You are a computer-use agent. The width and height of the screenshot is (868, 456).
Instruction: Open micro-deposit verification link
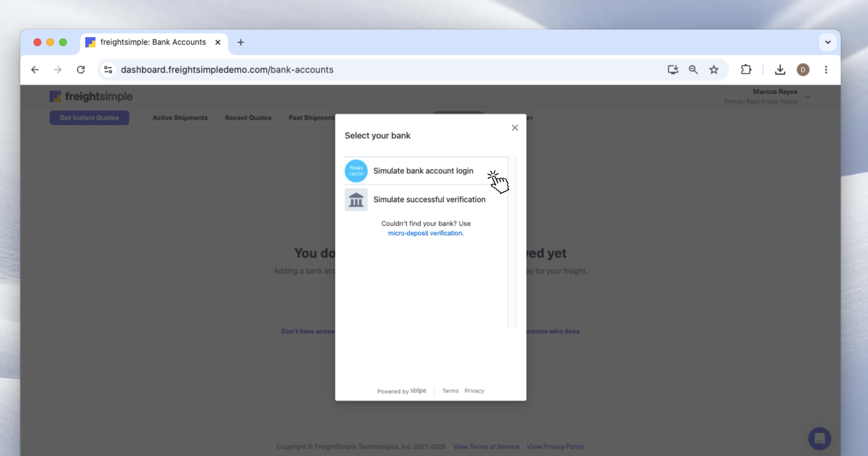(x=425, y=233)
